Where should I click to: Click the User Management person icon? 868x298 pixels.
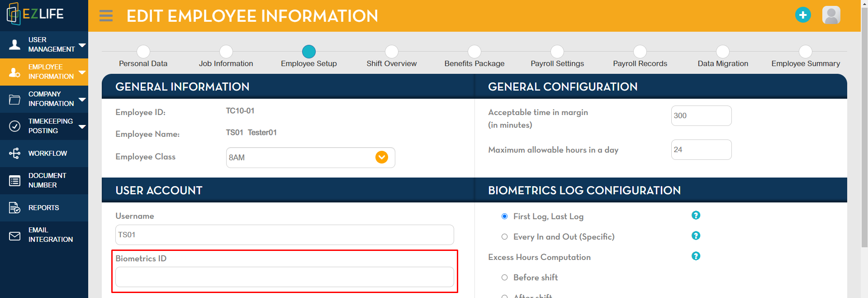15,44
